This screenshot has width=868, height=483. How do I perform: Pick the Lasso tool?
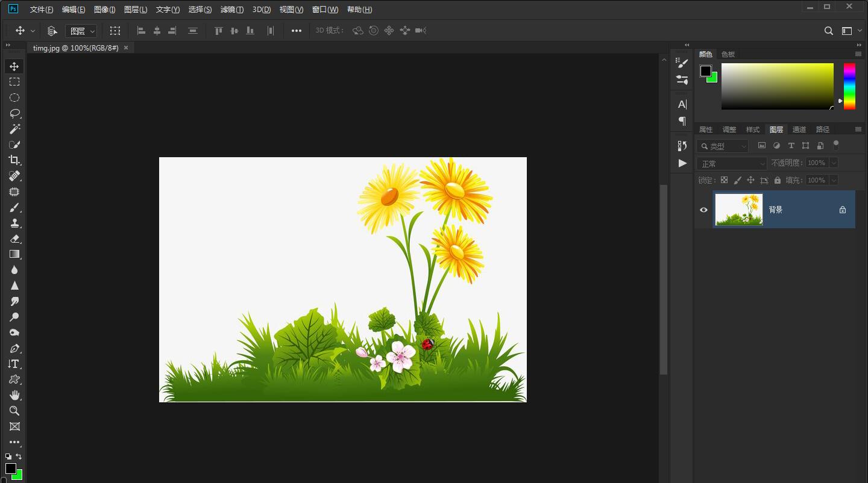coord(14,113)
